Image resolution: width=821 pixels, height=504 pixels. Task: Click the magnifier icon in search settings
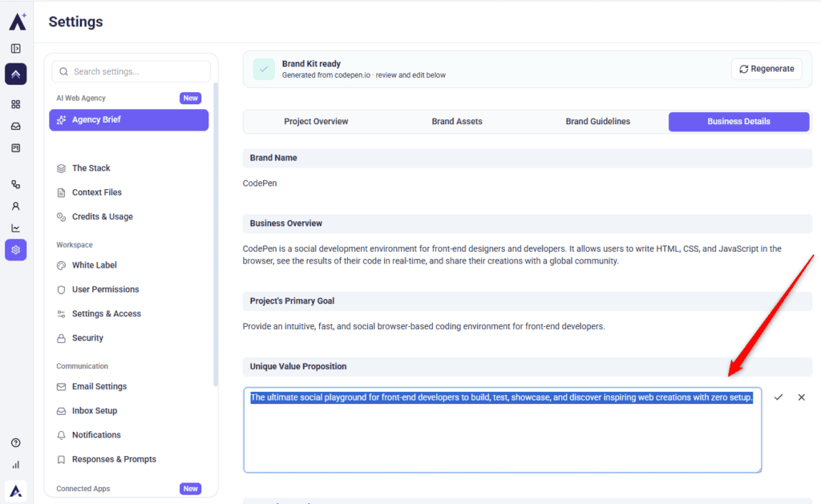(64, 71)
